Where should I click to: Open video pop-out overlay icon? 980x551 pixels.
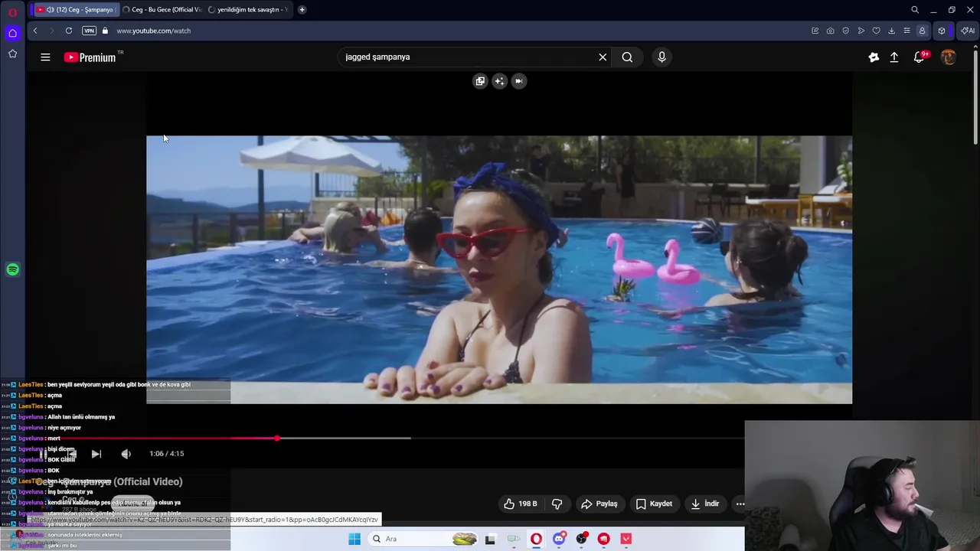tap(480, 80)
